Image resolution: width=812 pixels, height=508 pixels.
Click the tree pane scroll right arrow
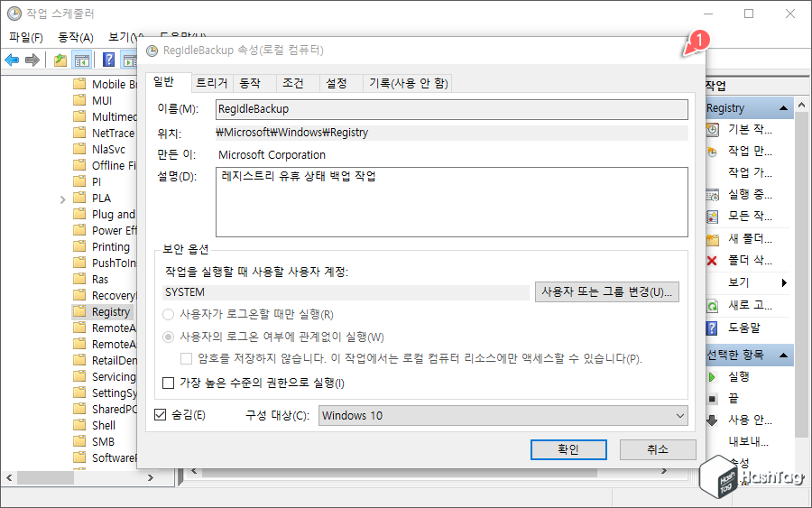click(150, 477)
